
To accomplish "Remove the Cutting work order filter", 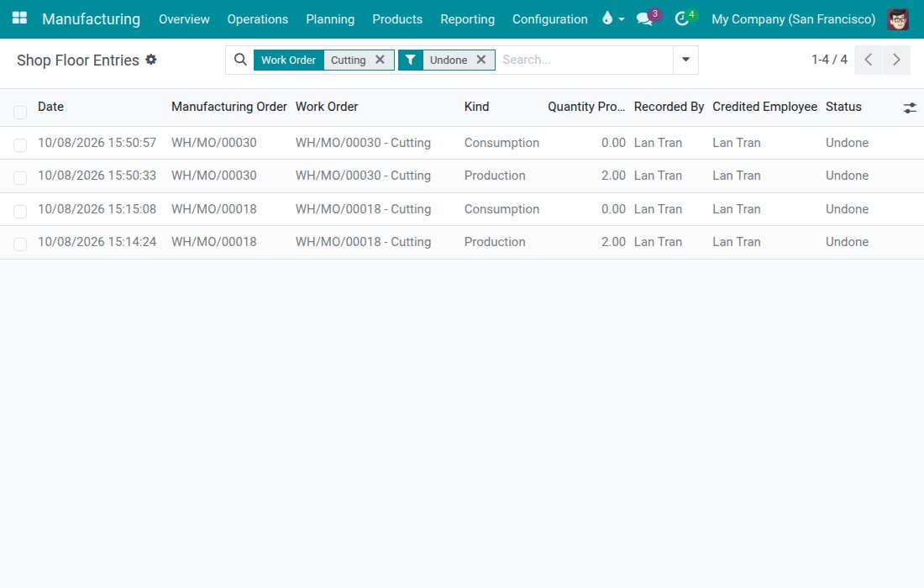I will pos(380,60).
